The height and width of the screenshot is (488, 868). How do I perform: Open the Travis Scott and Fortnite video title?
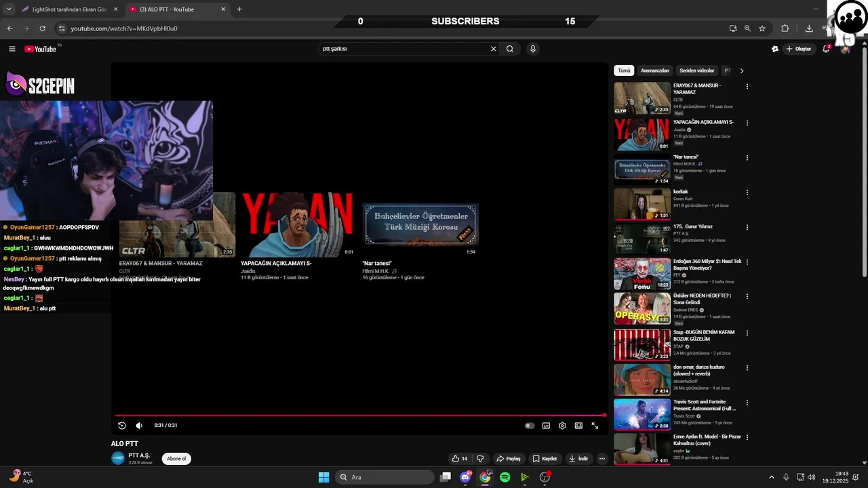tap(705, 405)
